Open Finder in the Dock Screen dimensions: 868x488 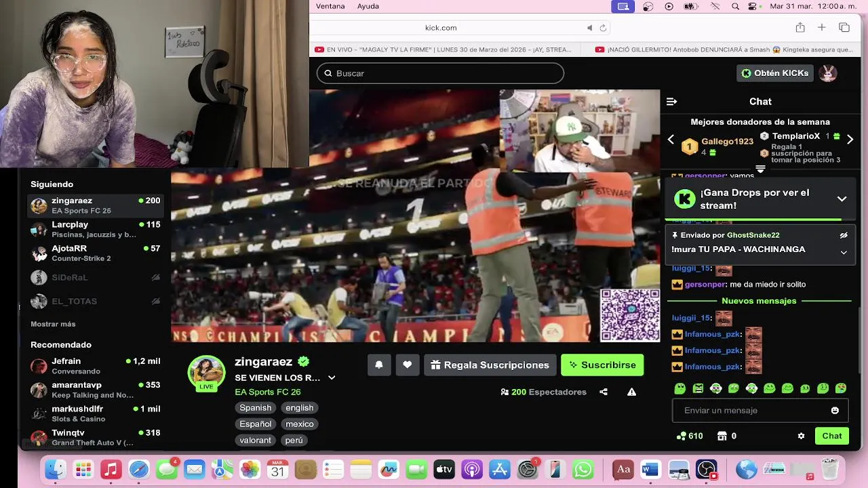coord(56,469)
